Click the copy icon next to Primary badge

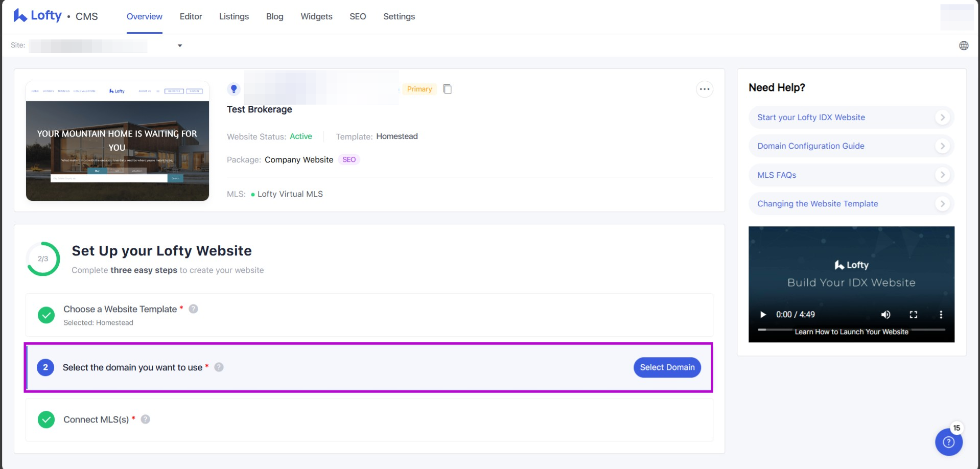(447, 89)
